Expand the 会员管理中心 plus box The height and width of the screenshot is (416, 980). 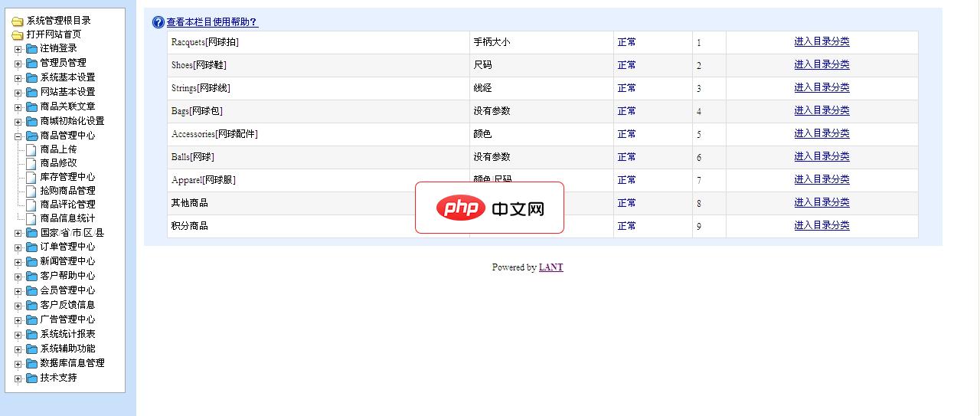(18, 291)
